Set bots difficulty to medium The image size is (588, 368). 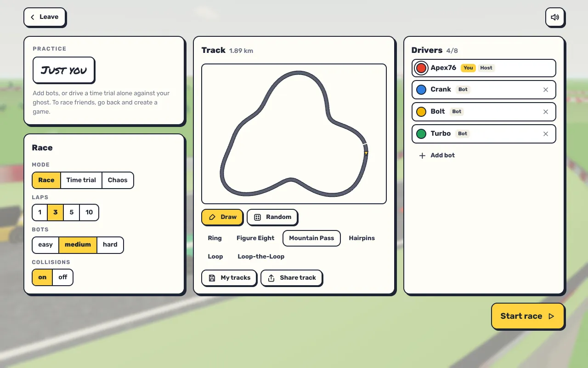point(78,245)
